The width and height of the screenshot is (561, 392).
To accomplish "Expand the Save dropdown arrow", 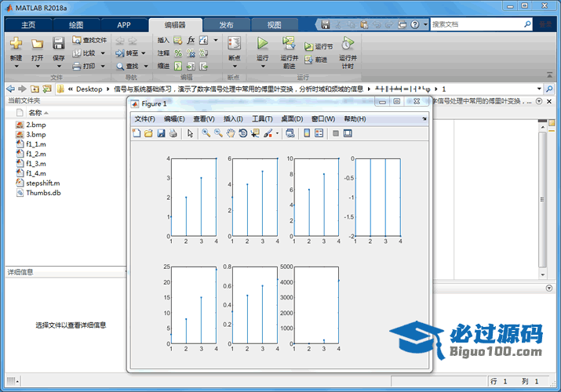I will coord(59,67).
